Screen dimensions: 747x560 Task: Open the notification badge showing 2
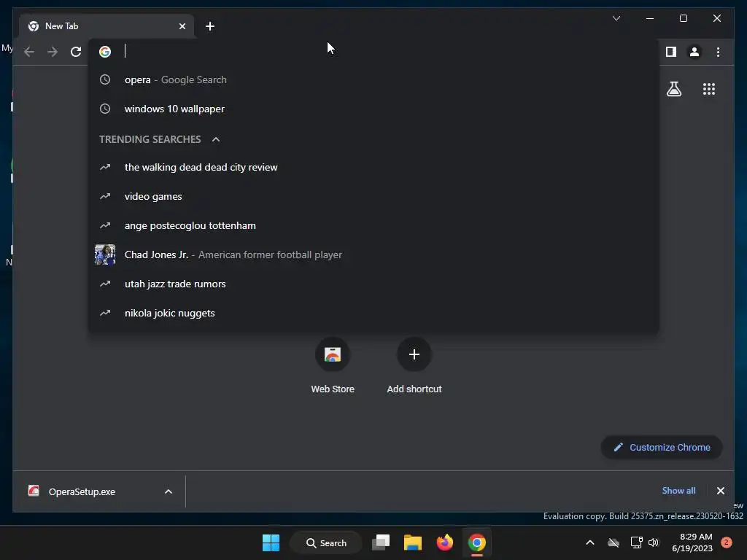[x=727, y=542]
